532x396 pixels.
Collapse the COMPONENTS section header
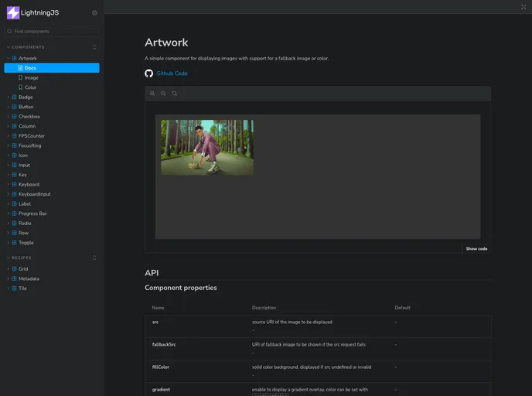pos(26,47)
